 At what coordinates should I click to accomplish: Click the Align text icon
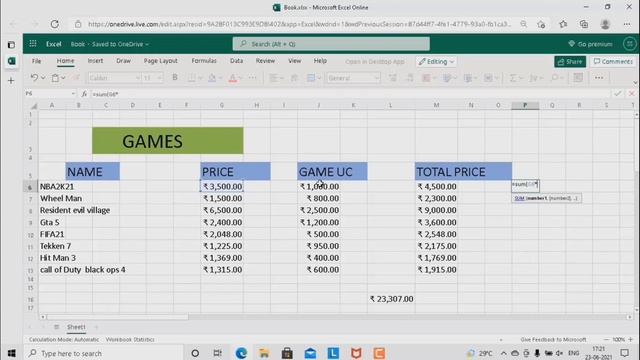pos(273,78)
